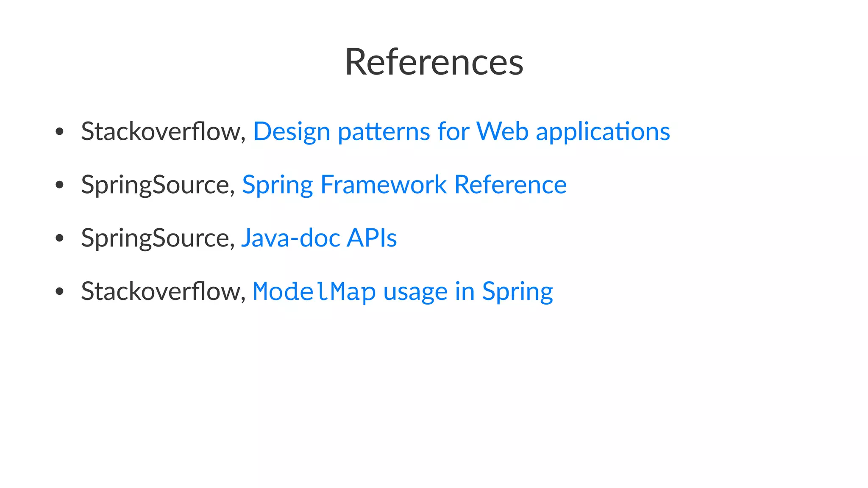Viewport: 868px width, 488px height.
Task: Click the word applications in the first link
Action: point(603,131)
